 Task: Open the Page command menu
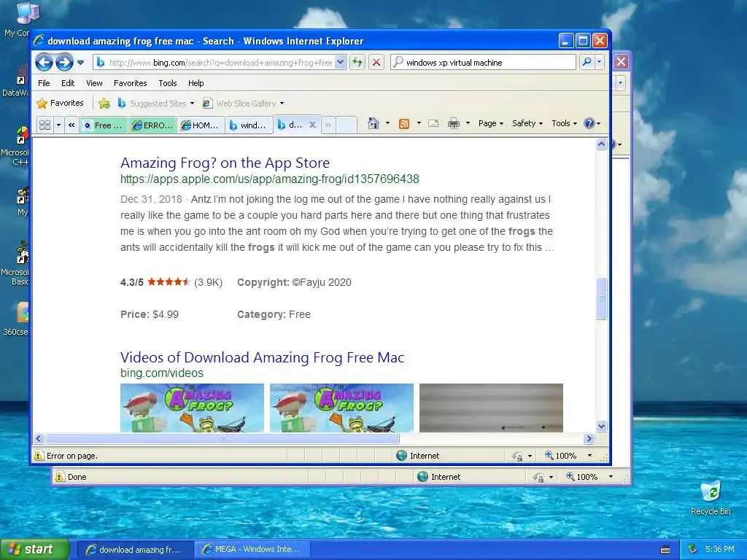click(491, 123)
